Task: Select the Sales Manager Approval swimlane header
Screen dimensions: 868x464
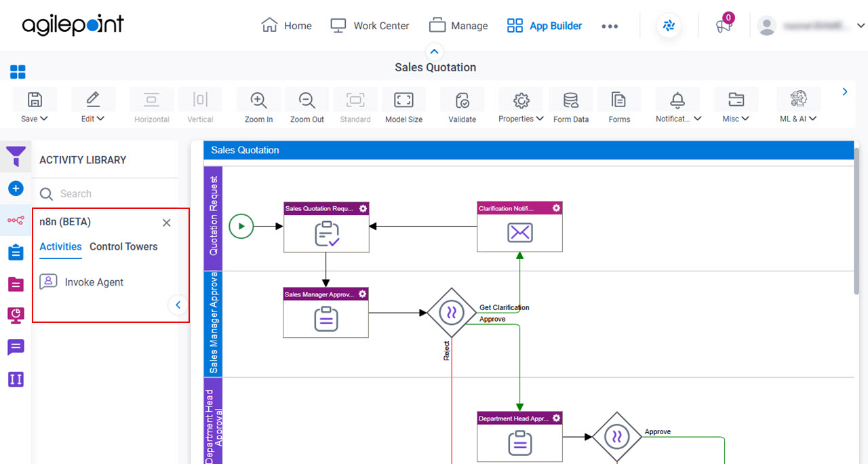Action: tap(213, 324)
